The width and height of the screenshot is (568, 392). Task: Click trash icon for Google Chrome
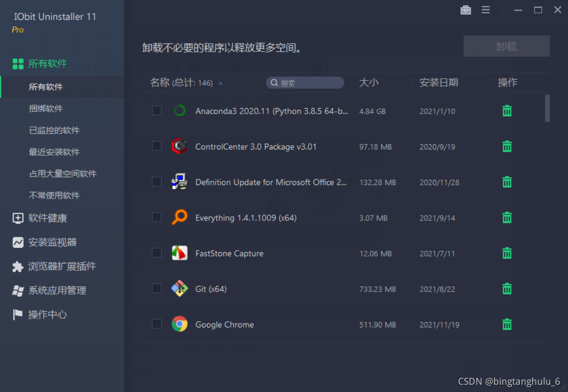507,324
